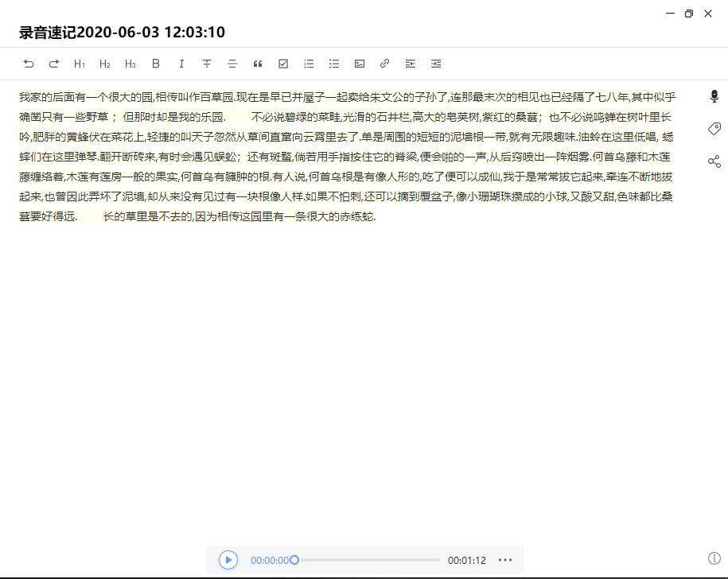This screenshot has width=728, height=579.
Task: Apply Heading 1 style
Action: point(79,64)
